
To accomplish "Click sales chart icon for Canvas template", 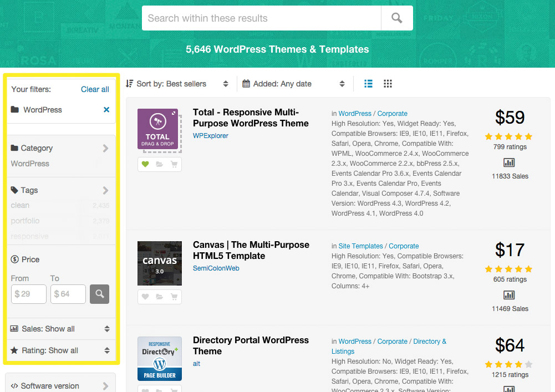I will click(509, 296).
